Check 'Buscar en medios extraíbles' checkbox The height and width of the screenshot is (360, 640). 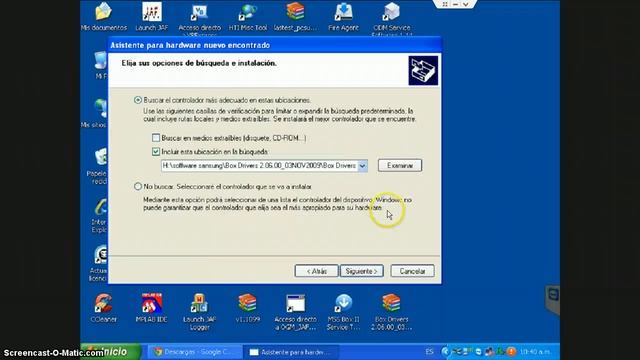[156, 138]
